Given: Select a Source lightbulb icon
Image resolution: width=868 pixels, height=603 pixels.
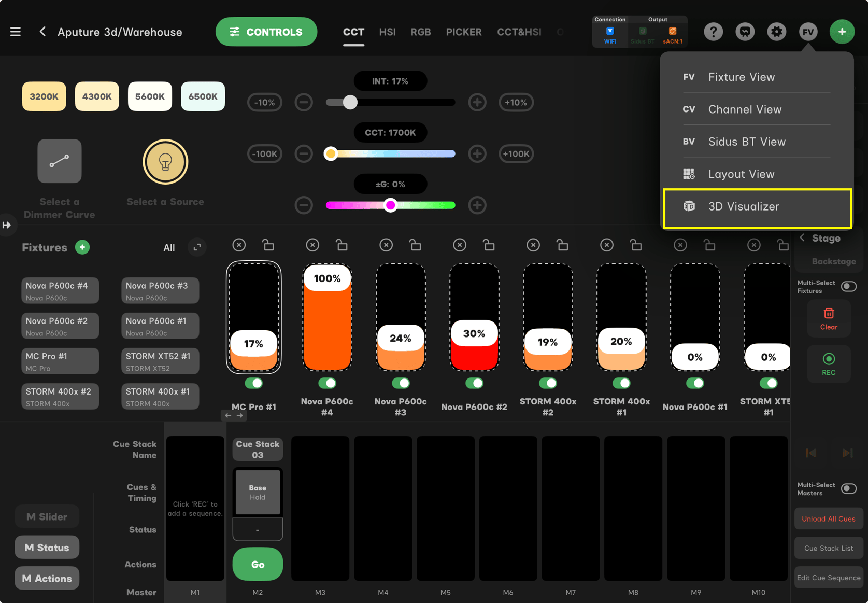Looking at the screenshot, I should pos(165,162).
